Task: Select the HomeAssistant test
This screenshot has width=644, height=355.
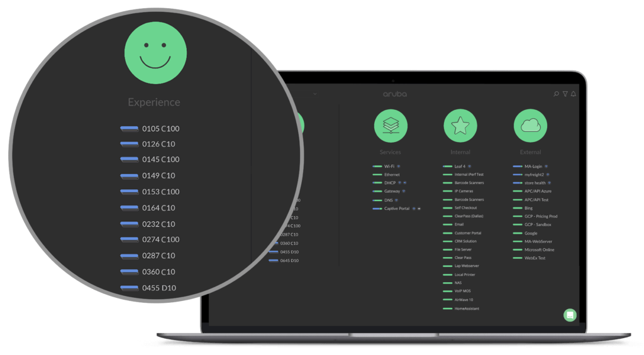Action: (461, 309)
